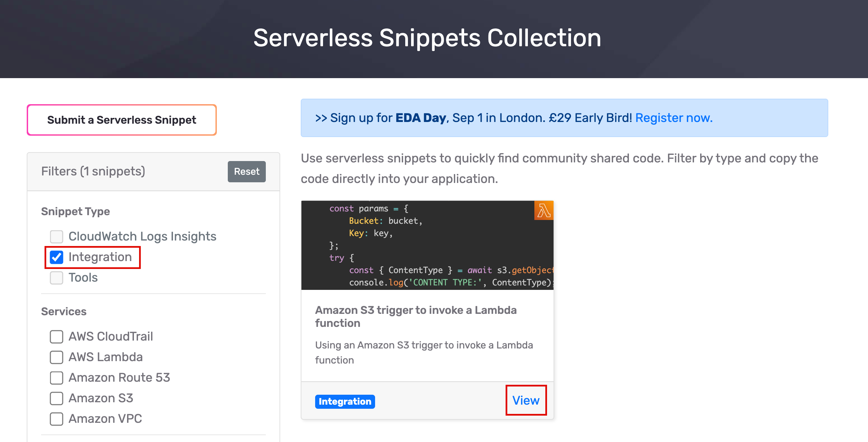Toggle the Amazon VPC checkbox

pyautogui.click(x=57, y=419)
